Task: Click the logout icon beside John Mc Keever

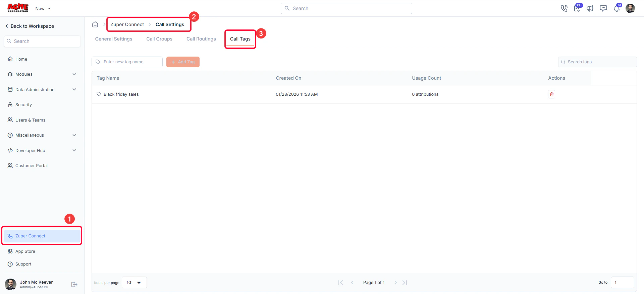Action: (x=74, y=285)
